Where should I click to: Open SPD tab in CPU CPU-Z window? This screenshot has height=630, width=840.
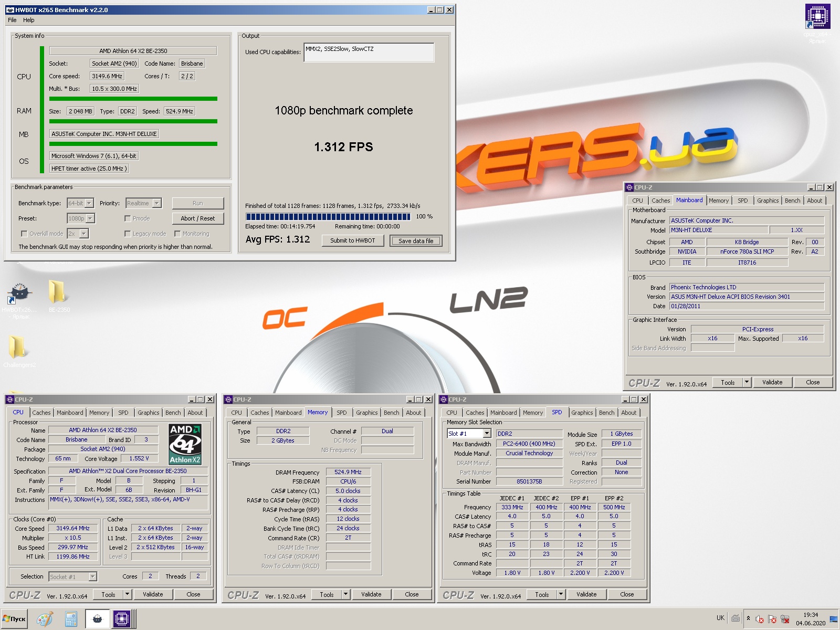(x=123, y=413)
